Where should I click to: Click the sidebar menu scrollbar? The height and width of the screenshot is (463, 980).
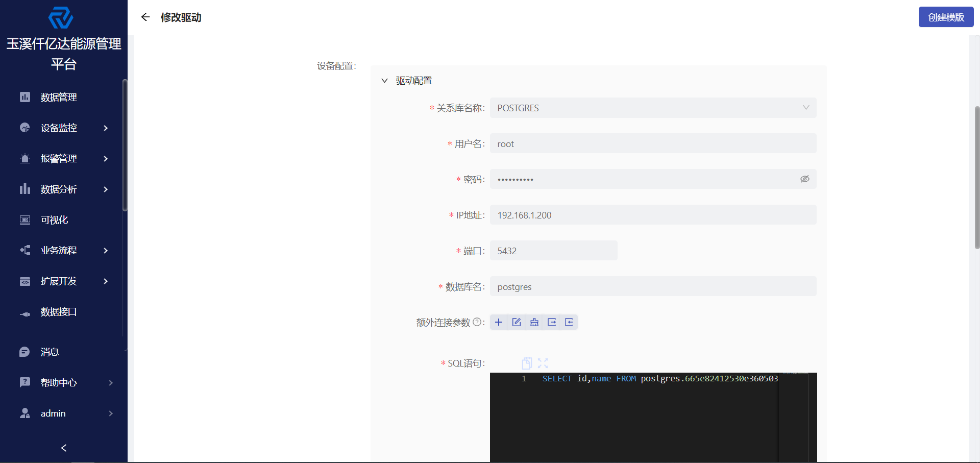coord(125,145)
